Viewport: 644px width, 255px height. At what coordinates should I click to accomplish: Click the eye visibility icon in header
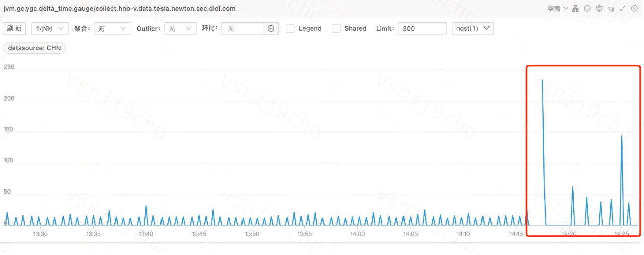[611, 9]
